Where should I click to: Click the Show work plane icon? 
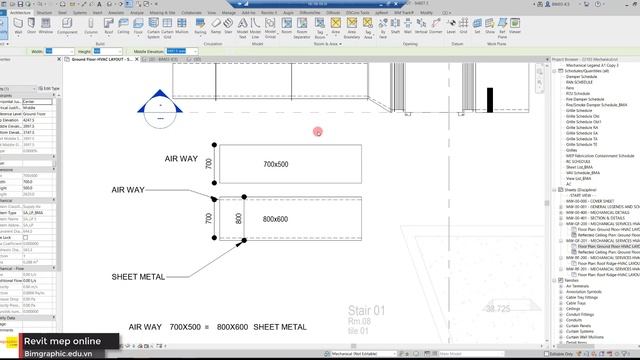click(x=490, y=27)
